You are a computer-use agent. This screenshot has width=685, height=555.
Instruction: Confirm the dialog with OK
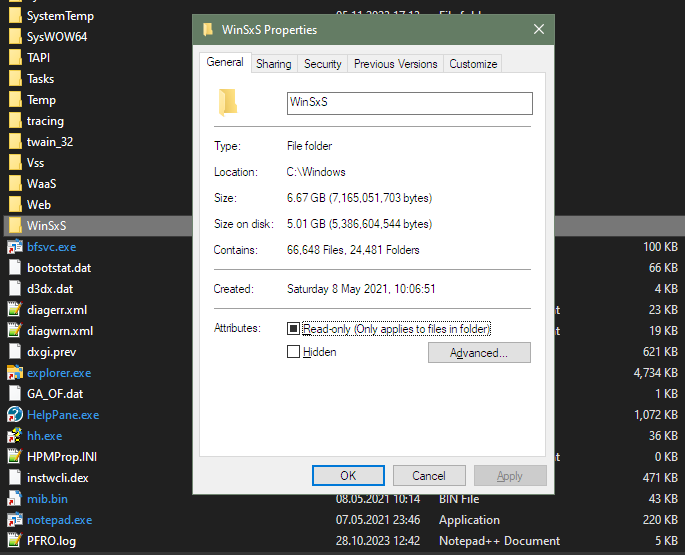click(x=348, y=475)
